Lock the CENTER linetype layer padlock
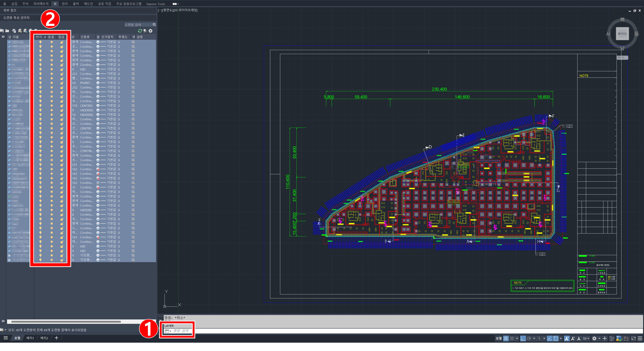The image size is (644, 351). tap(62, 128)
